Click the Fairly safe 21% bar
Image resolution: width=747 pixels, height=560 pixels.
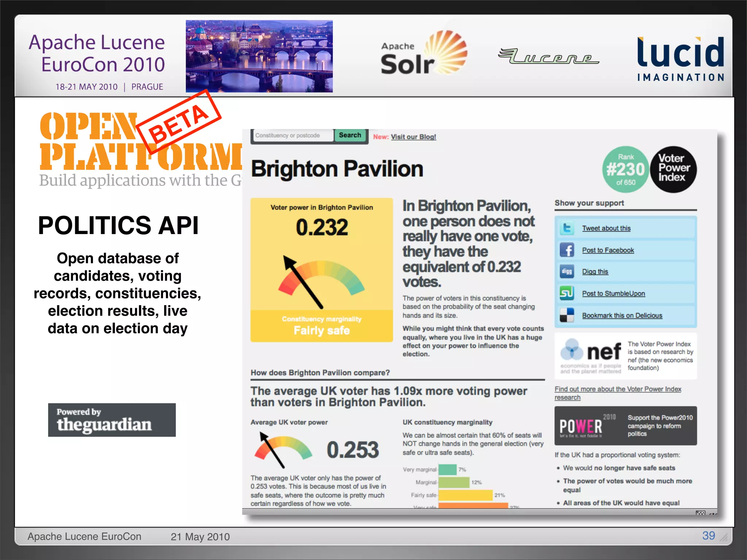click(466, 495)
